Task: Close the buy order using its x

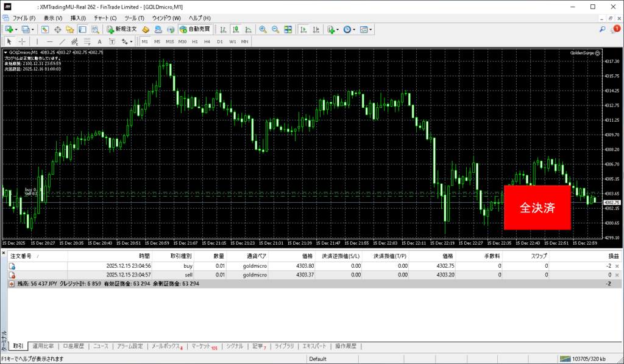Action: click(x=617, y=266)
